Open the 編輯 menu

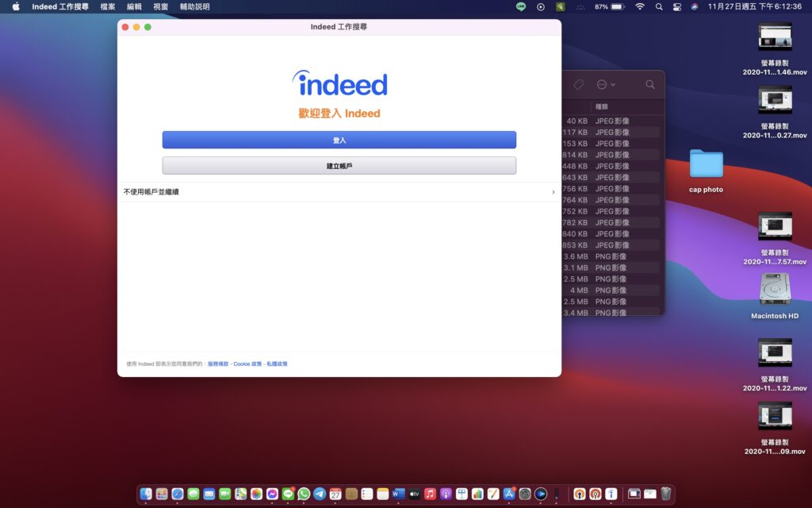coord(134,6)
